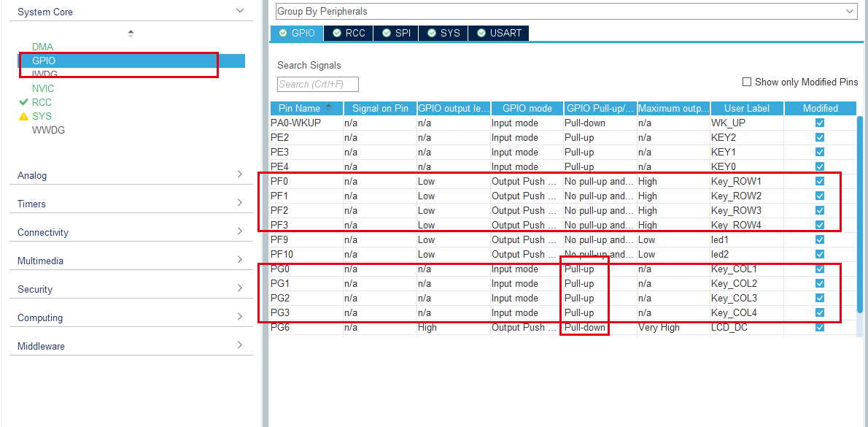This screenshot has height=427, width=868.
Task: Toggle Modified checkbox for LCD_DC row
Action: click(x=820, y=327)
